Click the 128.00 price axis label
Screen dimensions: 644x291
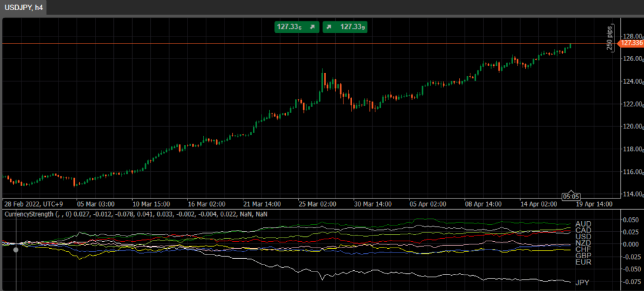coord(632,37)
